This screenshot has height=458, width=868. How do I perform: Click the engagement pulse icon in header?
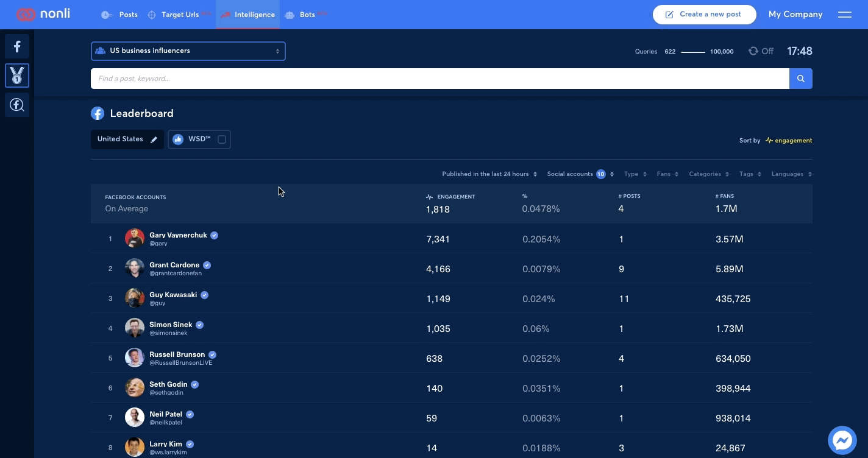(x=430, y=197)
